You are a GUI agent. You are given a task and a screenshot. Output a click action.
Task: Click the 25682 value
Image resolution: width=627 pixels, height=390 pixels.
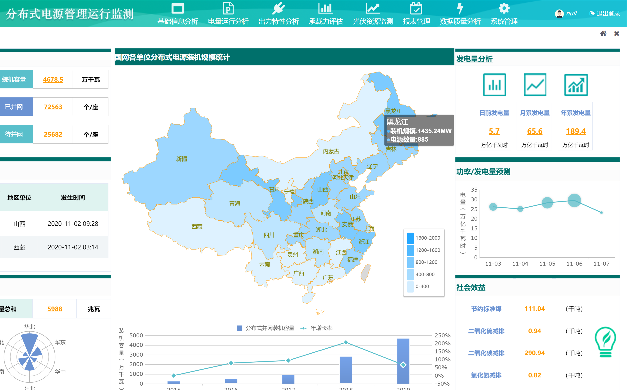coord(53,134)
